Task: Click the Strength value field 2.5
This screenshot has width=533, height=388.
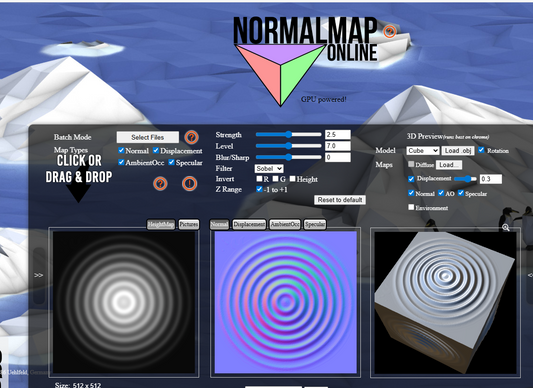Action: point(338,135)
